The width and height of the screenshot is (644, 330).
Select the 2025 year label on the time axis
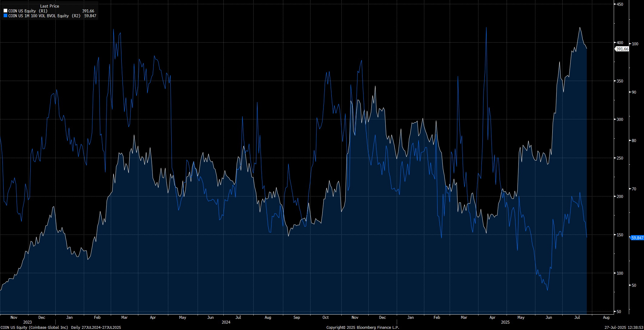[x=505, y=322]
